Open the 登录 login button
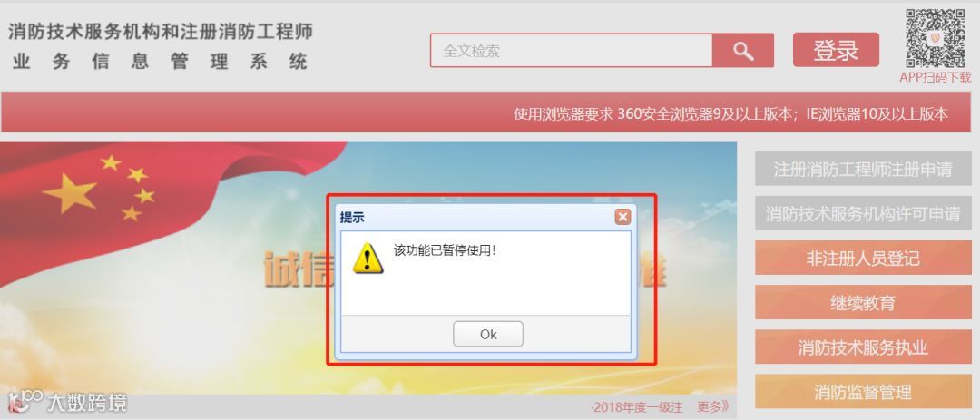The image size is (980, 420). (x=837, y=50)
